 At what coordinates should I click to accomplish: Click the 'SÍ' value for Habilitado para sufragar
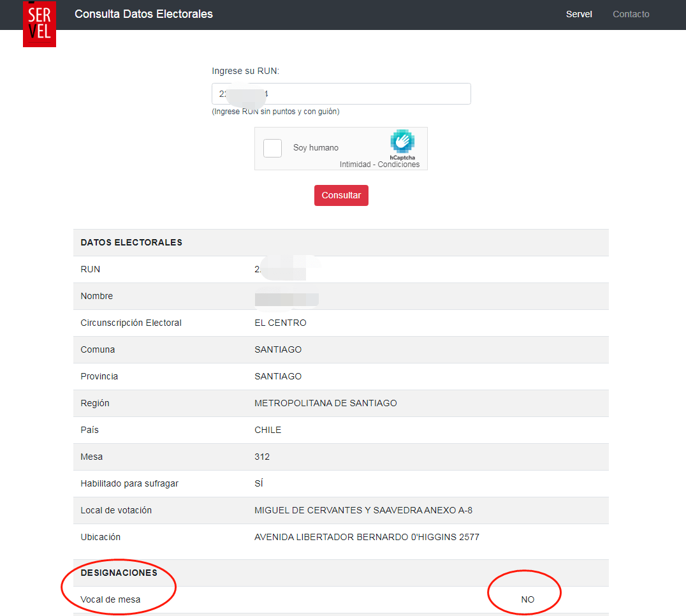258,483
